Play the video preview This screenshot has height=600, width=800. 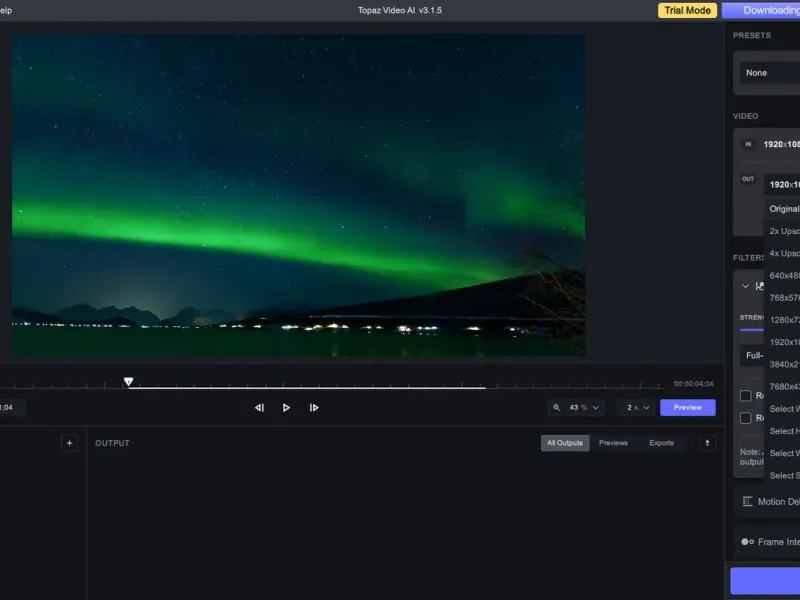(x=286, y=407)
